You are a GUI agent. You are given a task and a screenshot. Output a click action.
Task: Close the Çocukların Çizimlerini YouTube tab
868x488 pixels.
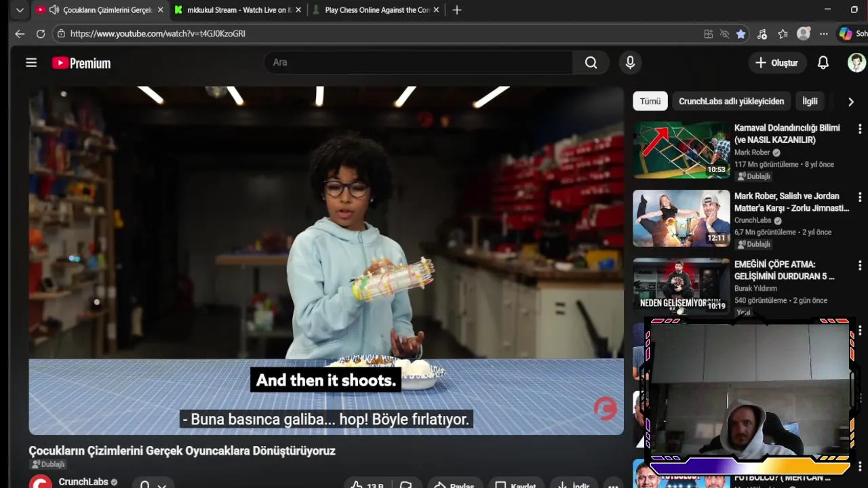click(160, 10)
